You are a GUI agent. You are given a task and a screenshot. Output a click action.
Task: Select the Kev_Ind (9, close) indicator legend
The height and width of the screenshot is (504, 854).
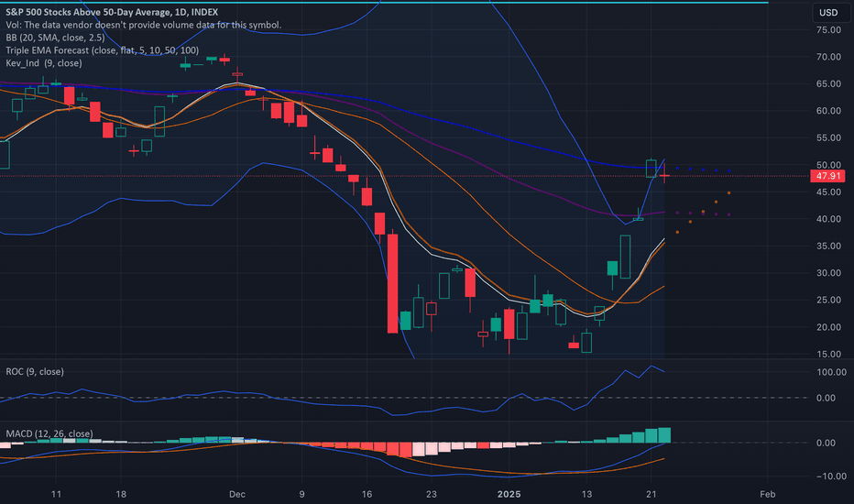click(44, 63)
